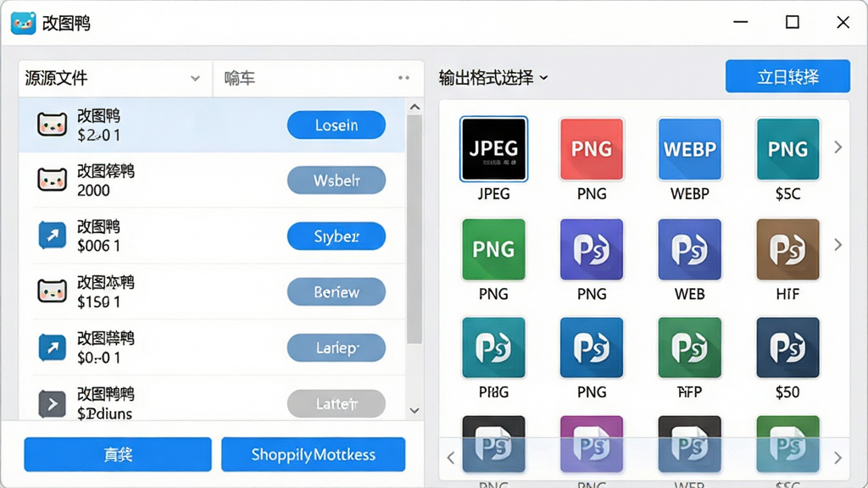Select the teal PNG tile labeled $5C
This screenshot has width=868, height=488.
(787, 149)
